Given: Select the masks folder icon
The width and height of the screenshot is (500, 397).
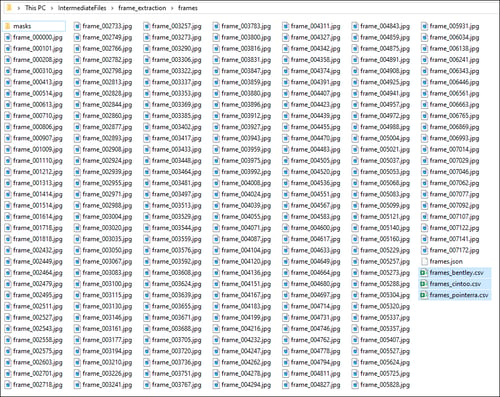Looking at the screenshot, I should tap(8, 26).
